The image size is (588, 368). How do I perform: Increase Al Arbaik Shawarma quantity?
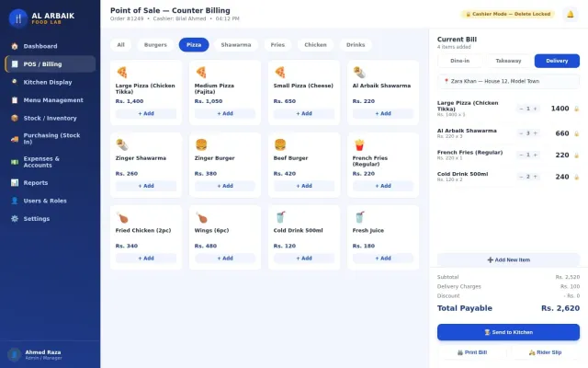click(535, 133)
